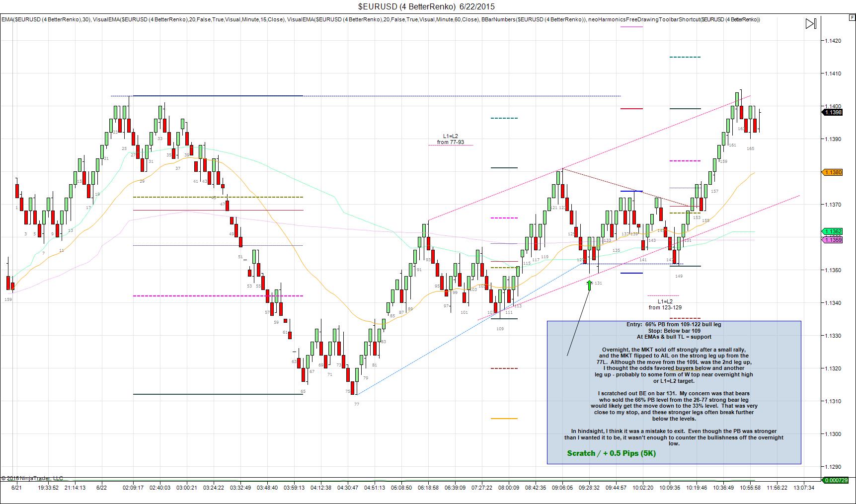Click the 04:30:47 time axis label
The height and width of the screenshot is (504, 856).
pos(347,488)
